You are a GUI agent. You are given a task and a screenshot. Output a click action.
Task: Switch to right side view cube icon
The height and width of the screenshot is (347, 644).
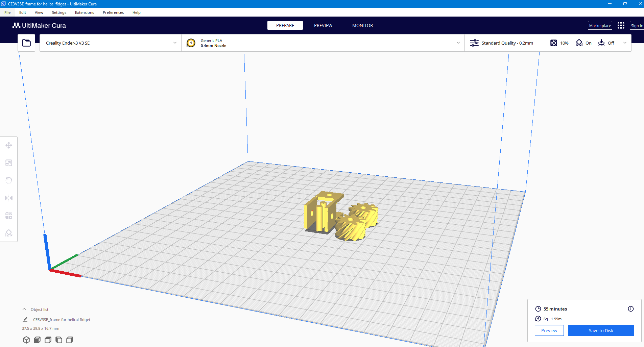pos(70,340)
